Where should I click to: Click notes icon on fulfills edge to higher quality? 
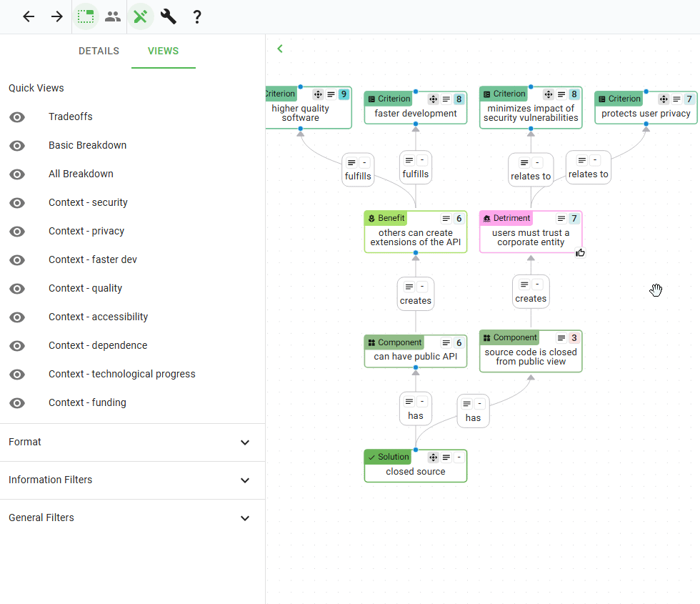click(351, 163)
